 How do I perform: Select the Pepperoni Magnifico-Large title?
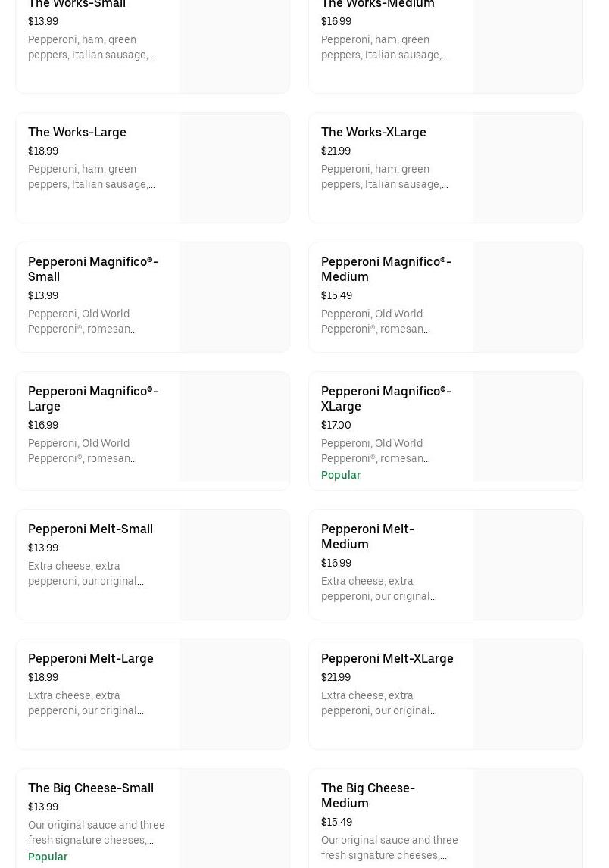tap(92, 398)
